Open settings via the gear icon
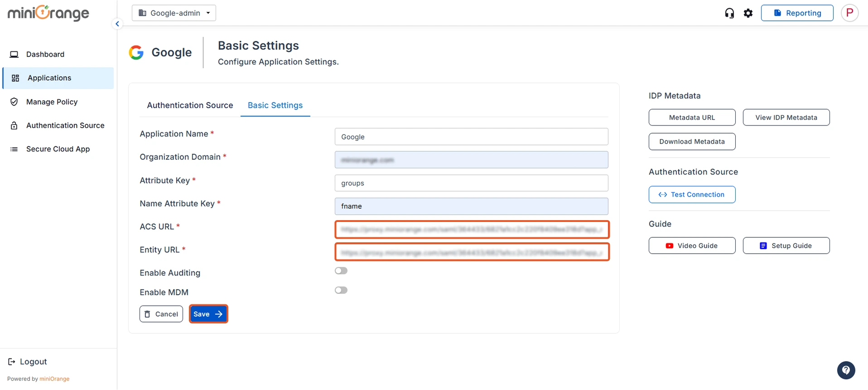 (748, 13)
